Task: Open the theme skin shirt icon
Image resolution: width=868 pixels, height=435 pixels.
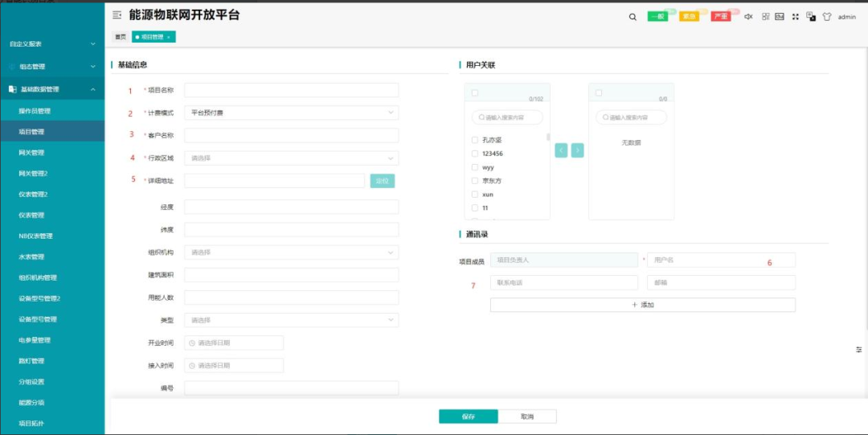Action: tap(827, 17)
